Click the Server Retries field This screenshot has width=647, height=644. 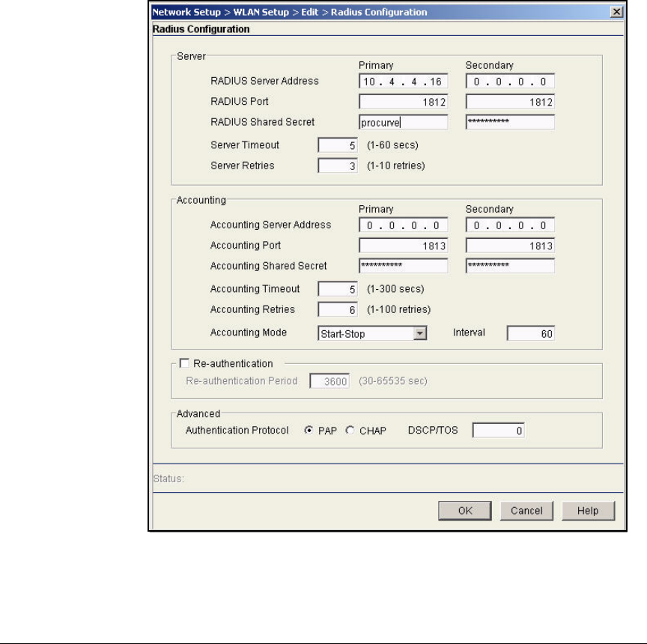tap(338, 165)
